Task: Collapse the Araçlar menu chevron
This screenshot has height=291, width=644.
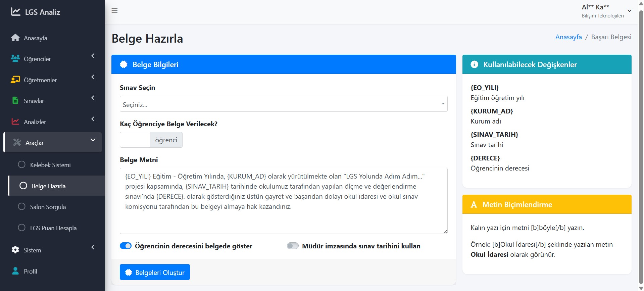Action: pos(93,140)
